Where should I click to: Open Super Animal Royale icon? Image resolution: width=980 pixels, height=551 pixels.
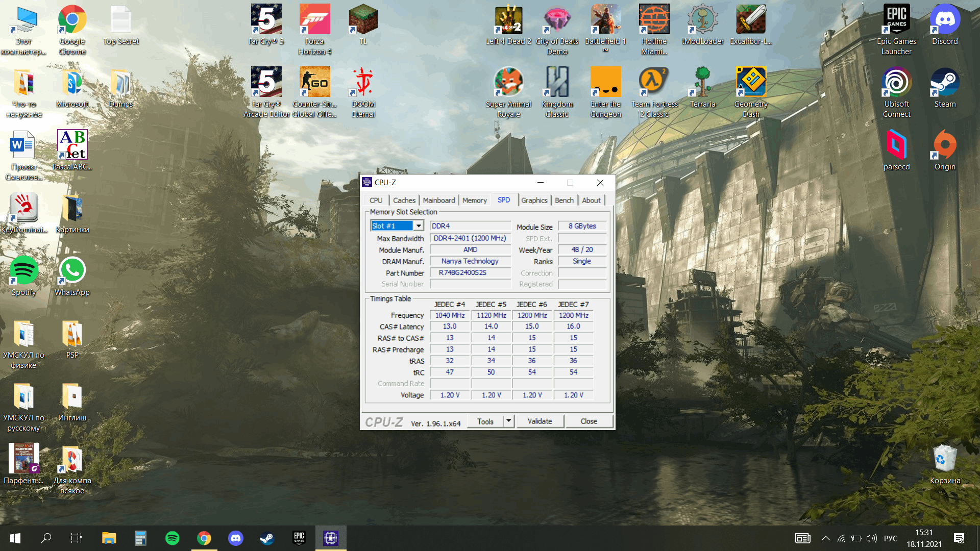pos(508,92)
